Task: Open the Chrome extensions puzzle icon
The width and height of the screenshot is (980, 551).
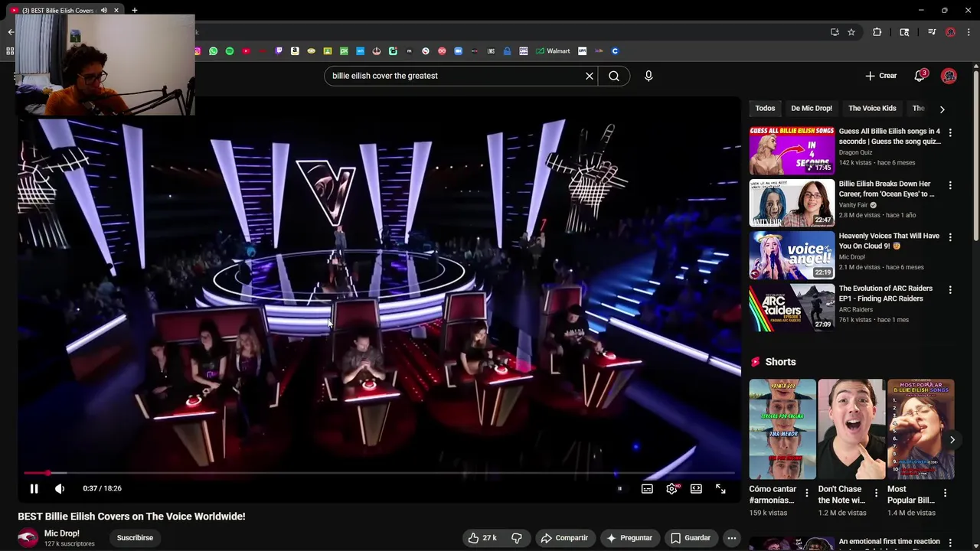Action: pos(877,32)
